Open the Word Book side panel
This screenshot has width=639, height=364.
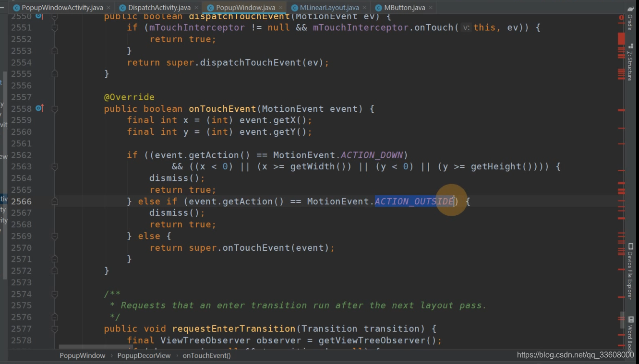[x=630, y=333]
